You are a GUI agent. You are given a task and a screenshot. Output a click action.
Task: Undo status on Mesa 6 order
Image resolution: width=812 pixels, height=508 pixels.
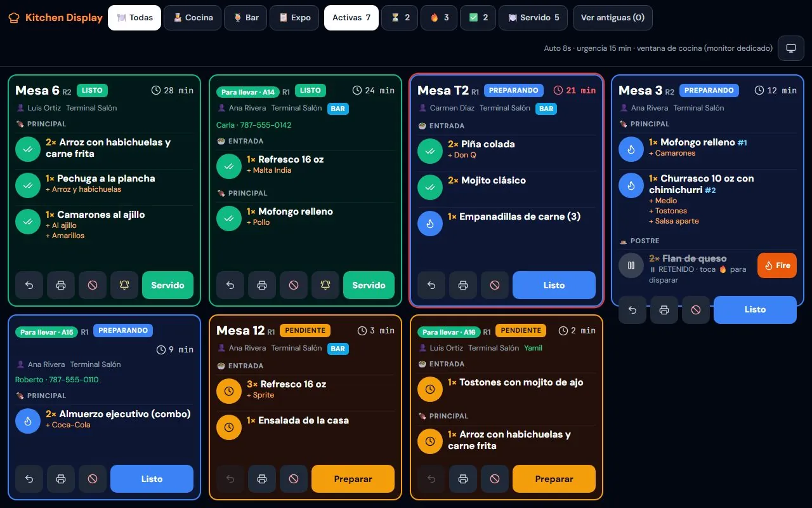(29, 285)
